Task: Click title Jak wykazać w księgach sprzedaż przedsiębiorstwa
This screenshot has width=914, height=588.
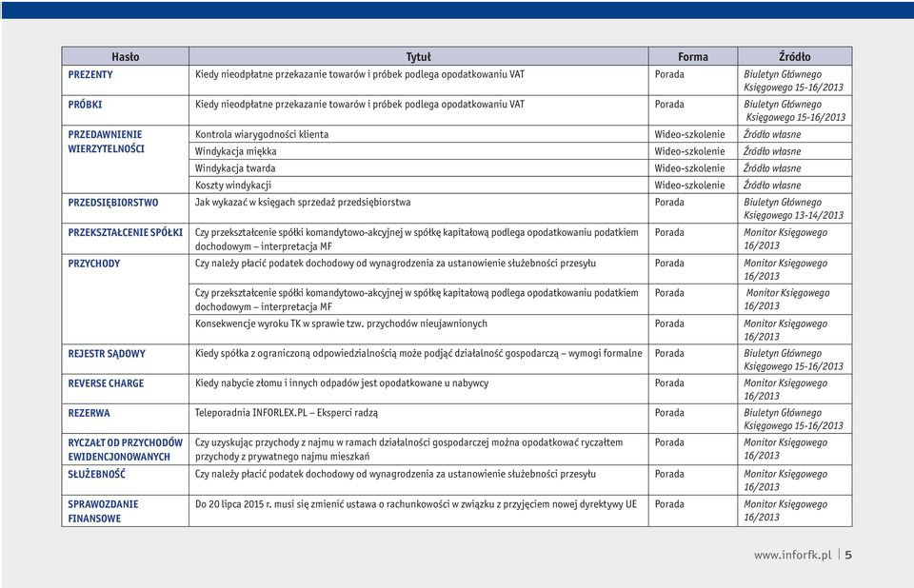Action: (303, 203)
